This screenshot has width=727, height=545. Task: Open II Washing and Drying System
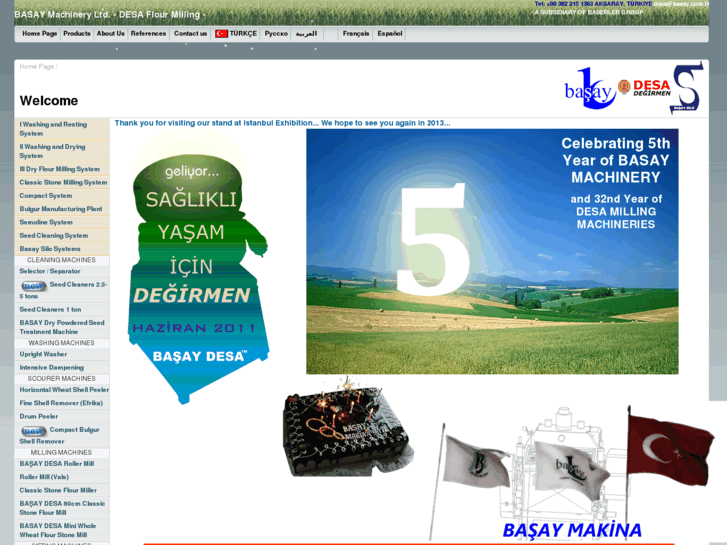tap(62, 151)
